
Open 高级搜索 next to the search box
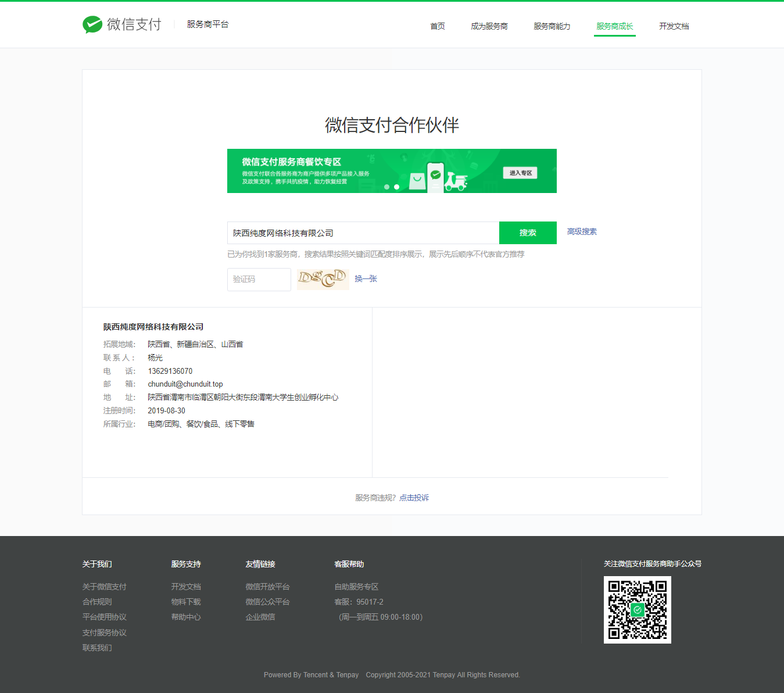pos(582,231)
